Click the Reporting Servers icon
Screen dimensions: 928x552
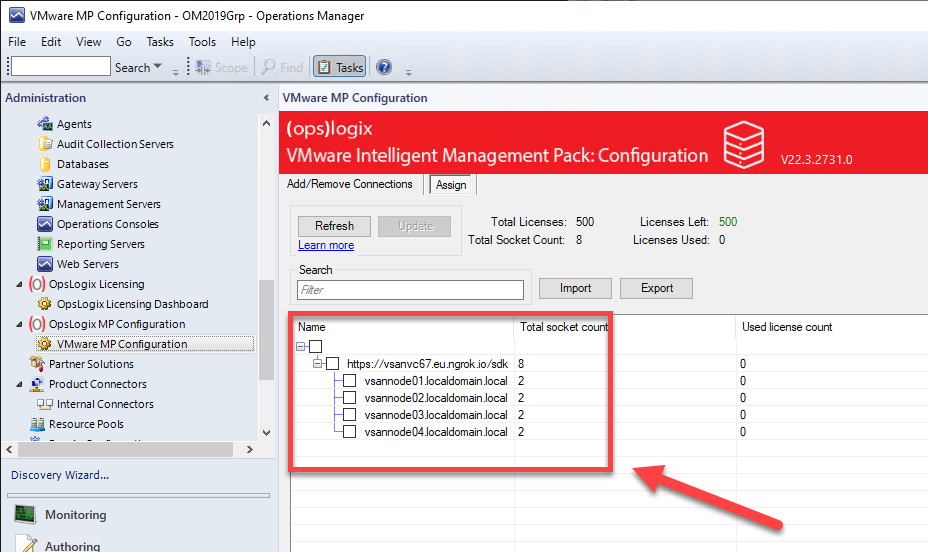click(45, 244)
